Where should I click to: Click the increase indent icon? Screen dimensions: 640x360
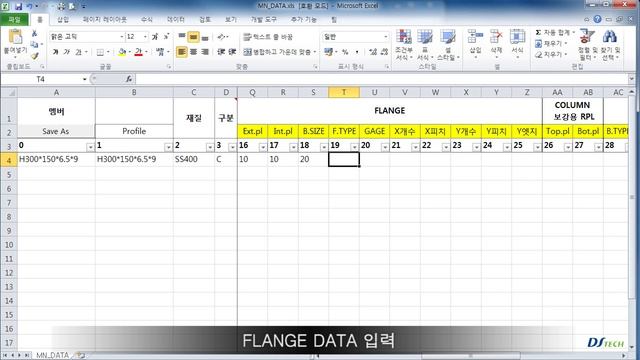tap(232, 52)
